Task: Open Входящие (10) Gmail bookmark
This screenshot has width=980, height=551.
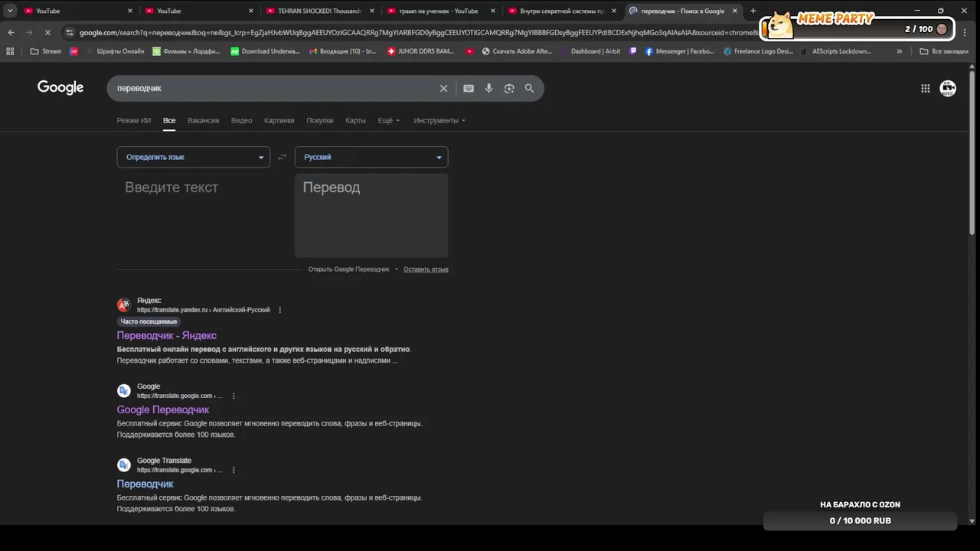Action: click(343, 51)
